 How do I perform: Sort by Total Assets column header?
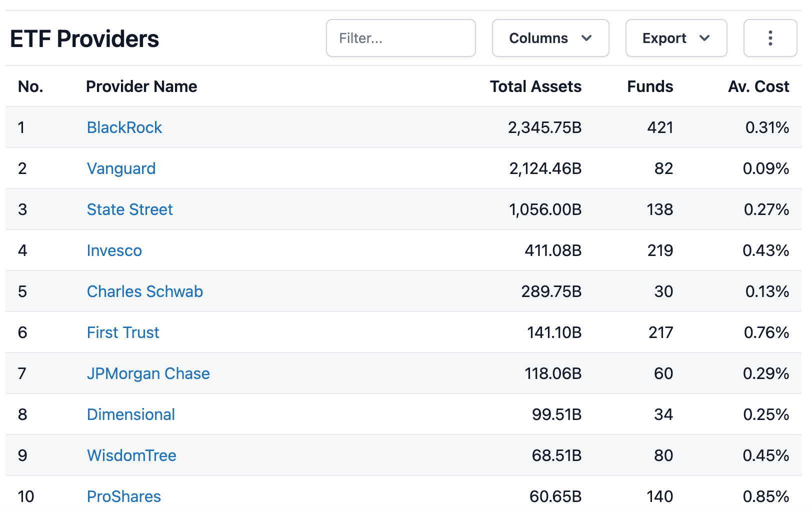coord(535,86)
